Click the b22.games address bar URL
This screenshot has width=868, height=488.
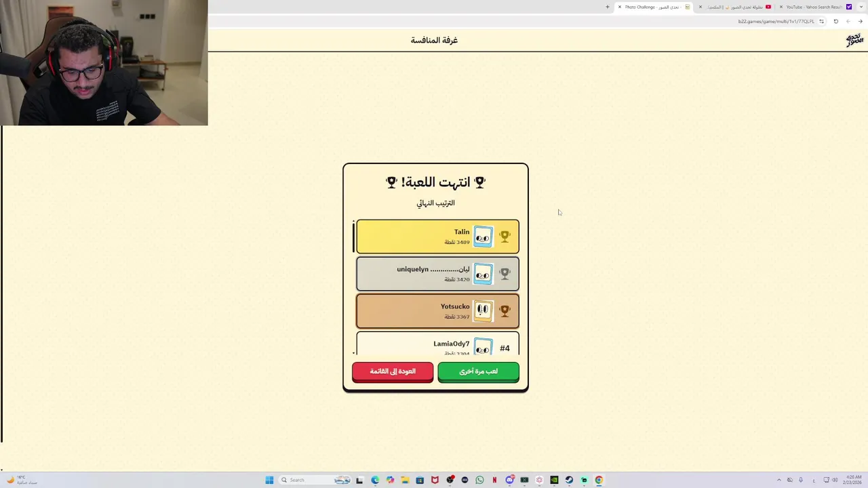coord(776,21)
